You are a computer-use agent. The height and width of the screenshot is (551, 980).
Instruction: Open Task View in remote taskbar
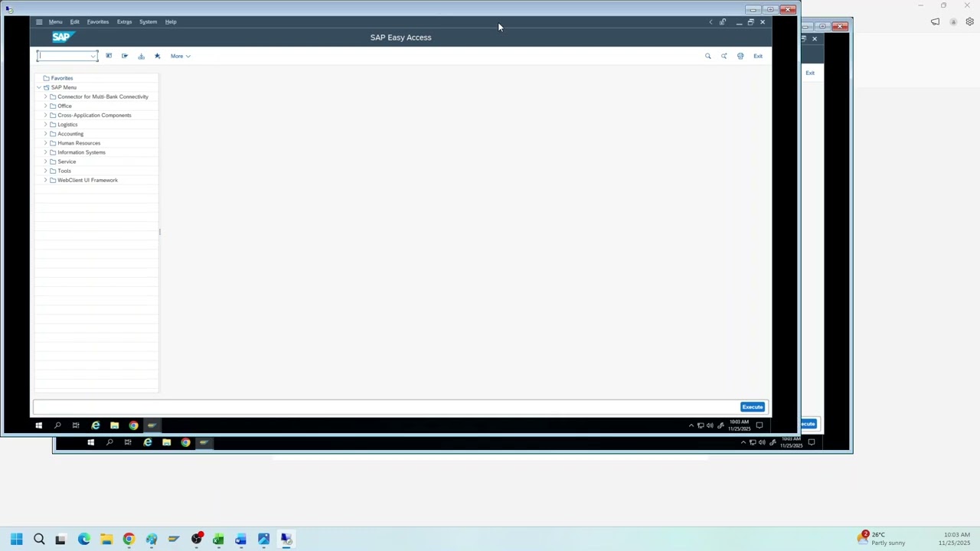pyautogui.click(x=76, y=425)
